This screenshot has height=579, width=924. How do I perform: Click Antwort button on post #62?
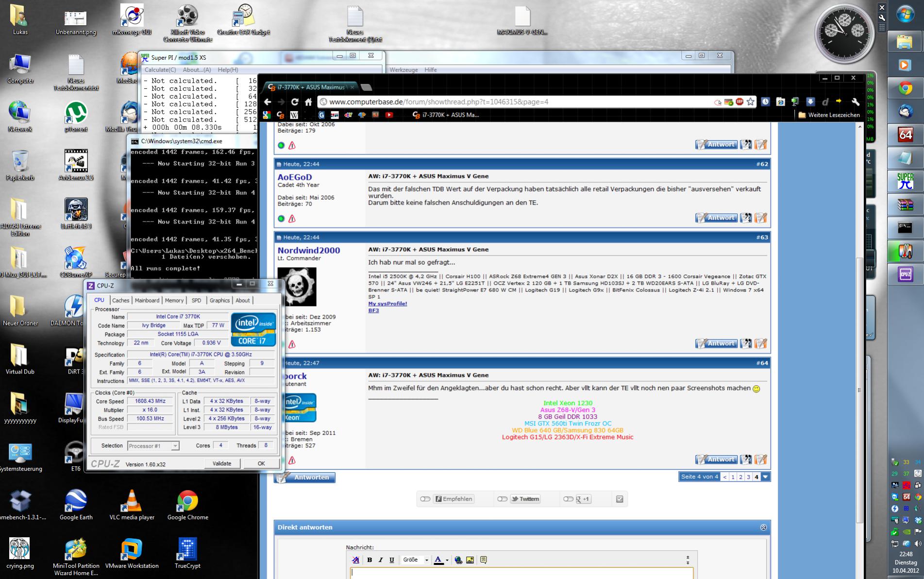716,218
